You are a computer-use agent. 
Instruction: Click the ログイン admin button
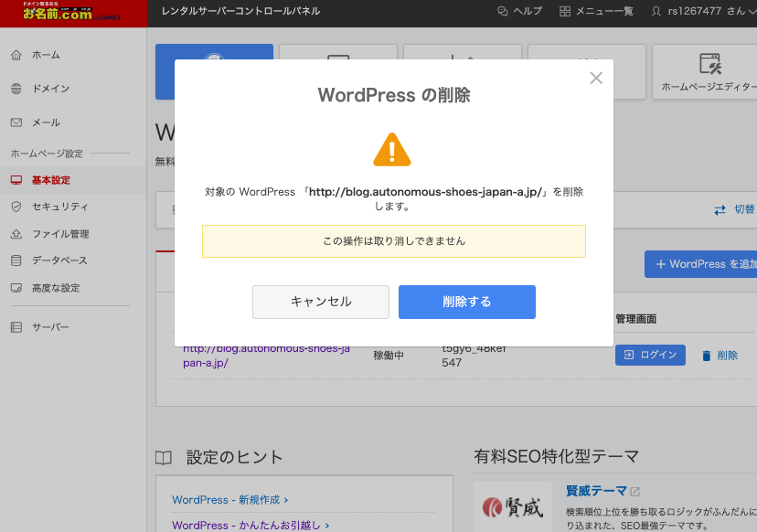[x=650, y=356]
